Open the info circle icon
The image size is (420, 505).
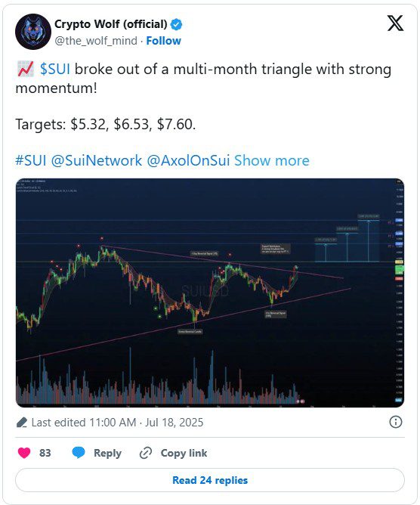(396, 422)
